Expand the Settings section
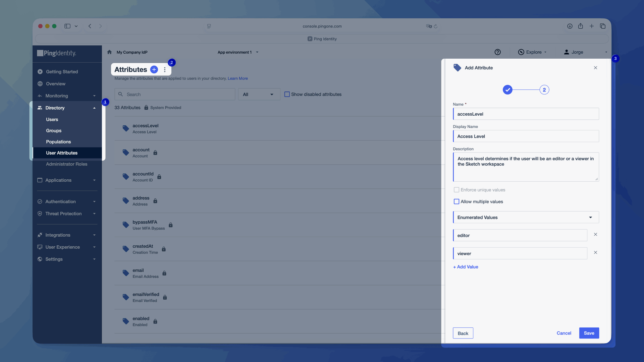The height and width of the screenshot is (362, 644). point(67,259)
